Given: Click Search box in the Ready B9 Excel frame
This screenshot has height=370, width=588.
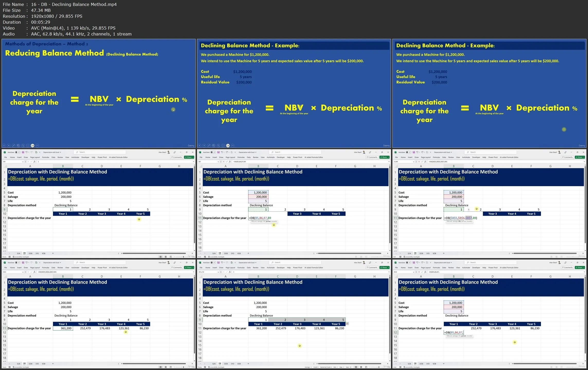Looking at the screenshot, I should click(x=100, y=152).
